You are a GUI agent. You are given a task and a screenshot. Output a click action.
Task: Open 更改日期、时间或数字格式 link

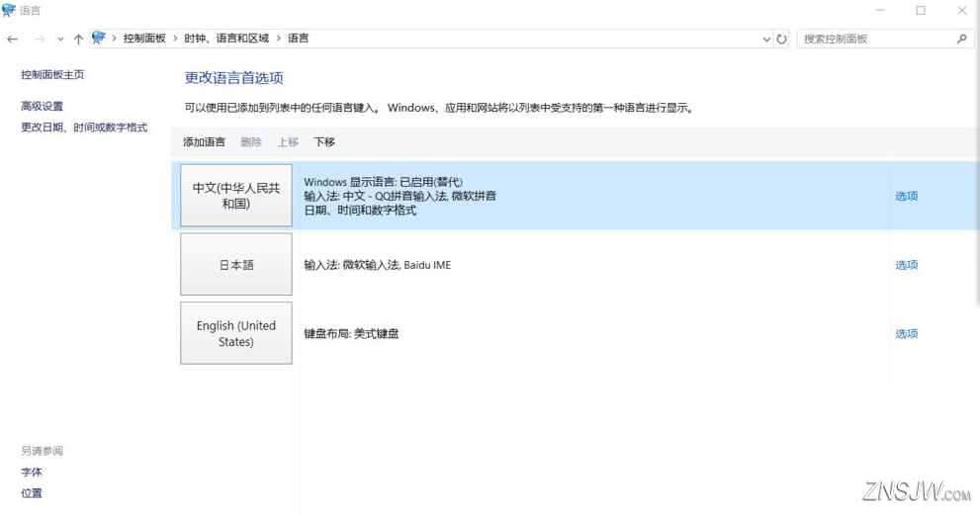pos(84,128)
